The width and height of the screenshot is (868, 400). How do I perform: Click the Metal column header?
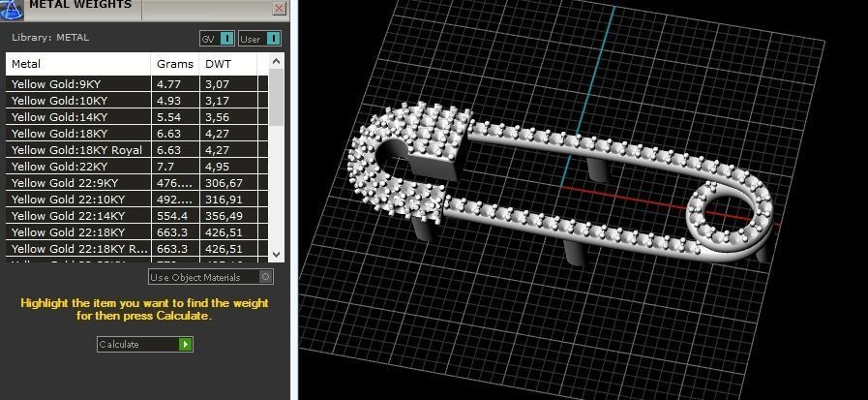(x=78, y=64)
